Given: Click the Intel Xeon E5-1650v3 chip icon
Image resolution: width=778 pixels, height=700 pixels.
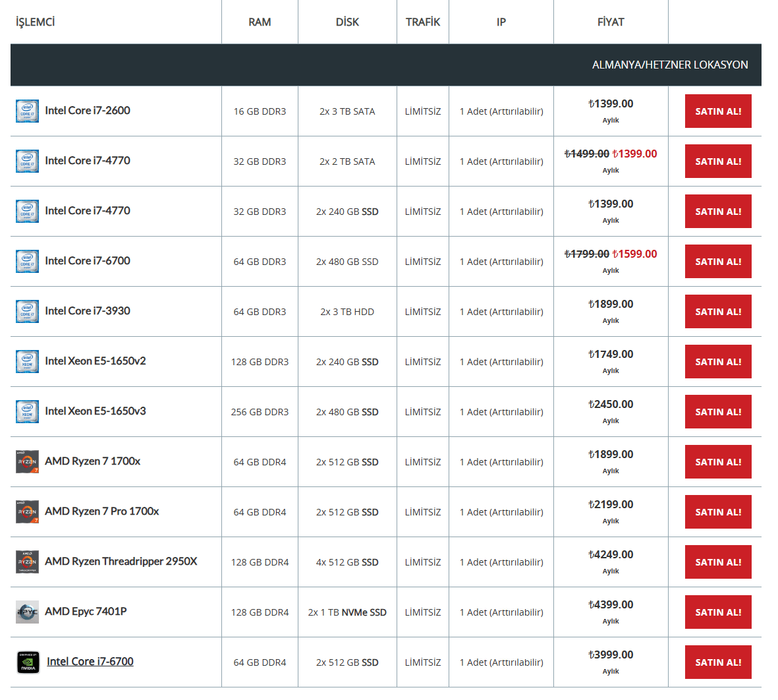Looking at the screenshot, I should tap(27, 411).
